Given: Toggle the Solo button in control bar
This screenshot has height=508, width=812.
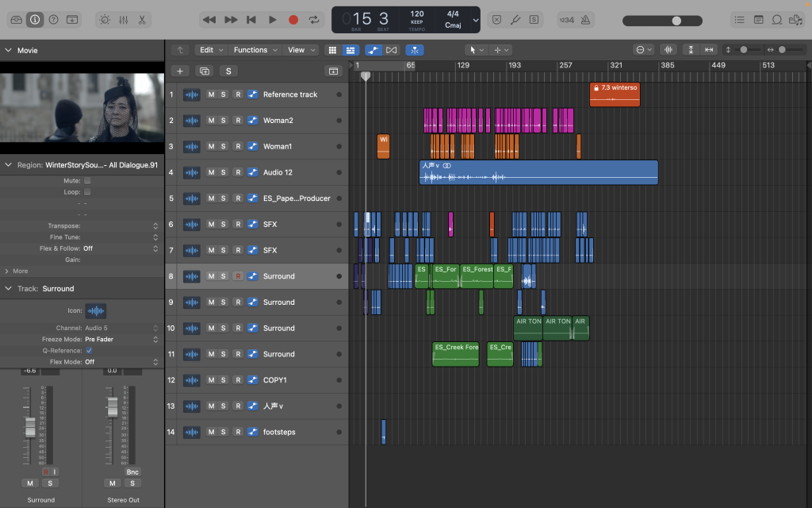Looking at the screenshot, I should tap(534, 20).
